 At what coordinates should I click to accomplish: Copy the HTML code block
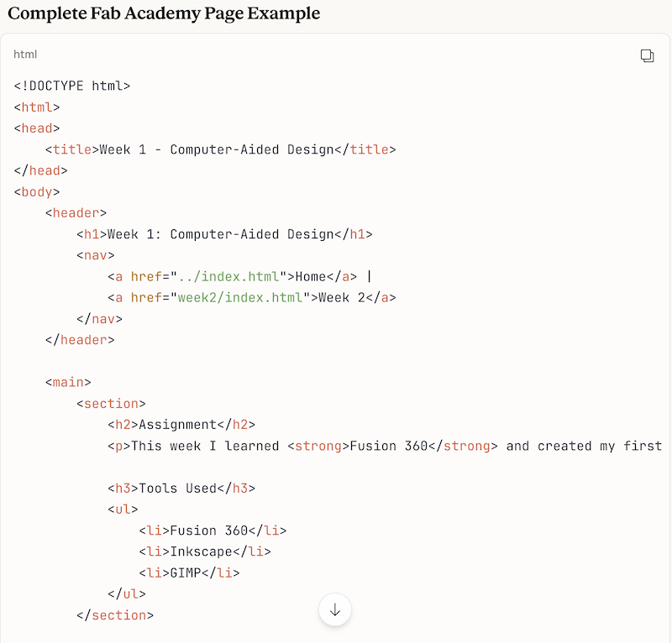pyautogui.click(x=647, y=55)
